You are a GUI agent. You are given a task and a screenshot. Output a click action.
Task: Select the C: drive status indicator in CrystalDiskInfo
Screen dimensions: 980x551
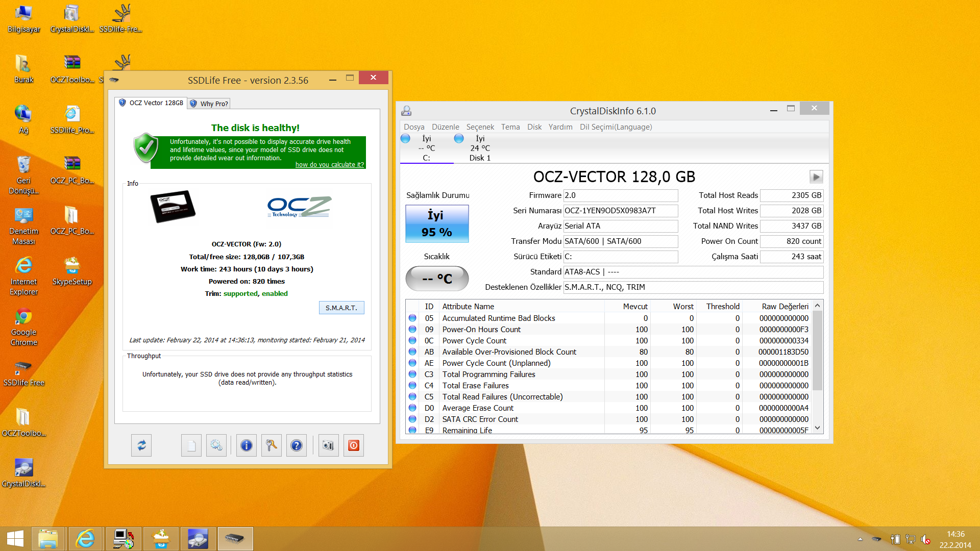(426, 148)
